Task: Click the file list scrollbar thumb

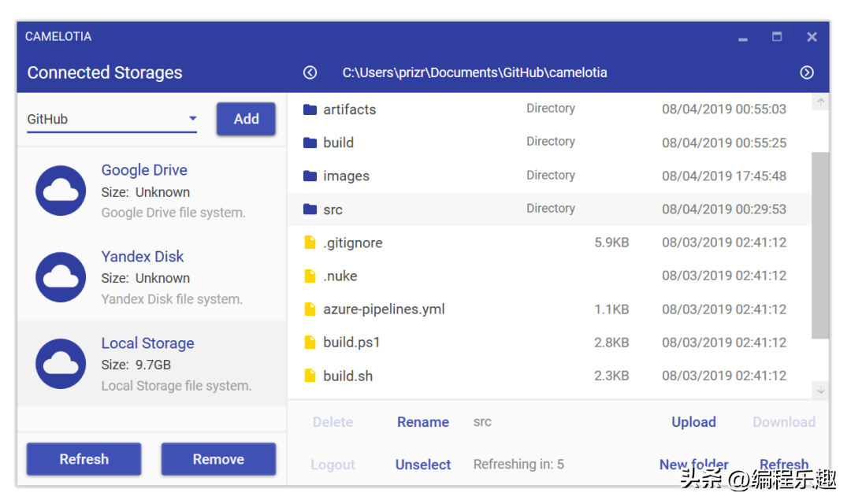Action: click(x=820, y=245)
